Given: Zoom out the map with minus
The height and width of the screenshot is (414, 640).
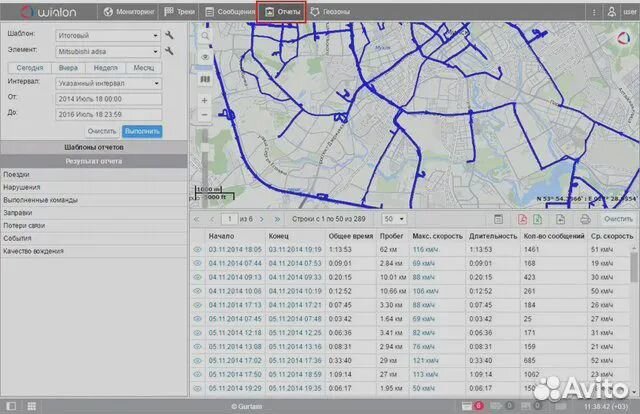Looking at the screenshot, I should pyautogui.click(x=204, y=115).
